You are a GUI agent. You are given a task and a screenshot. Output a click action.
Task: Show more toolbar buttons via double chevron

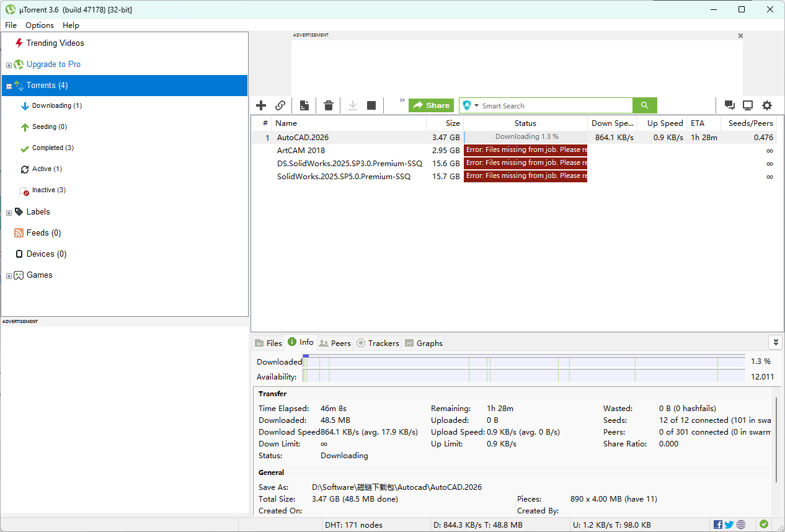click(402, 100)
